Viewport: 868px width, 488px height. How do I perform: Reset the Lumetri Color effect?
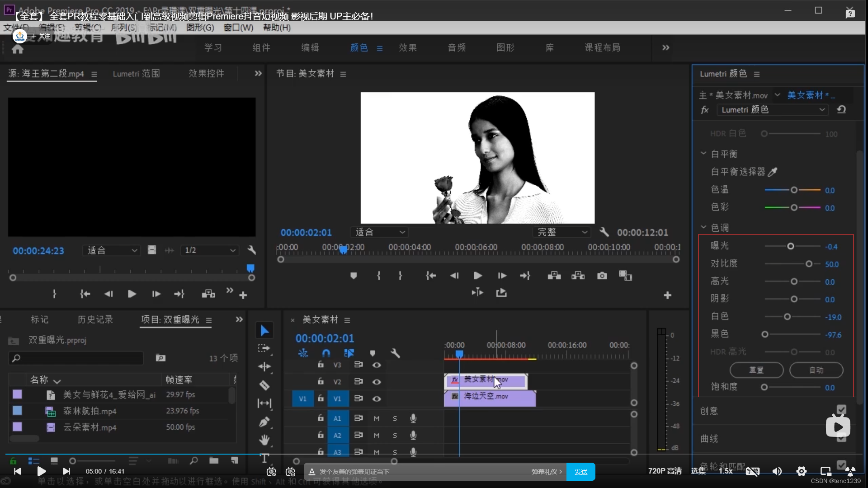(841, 110)
